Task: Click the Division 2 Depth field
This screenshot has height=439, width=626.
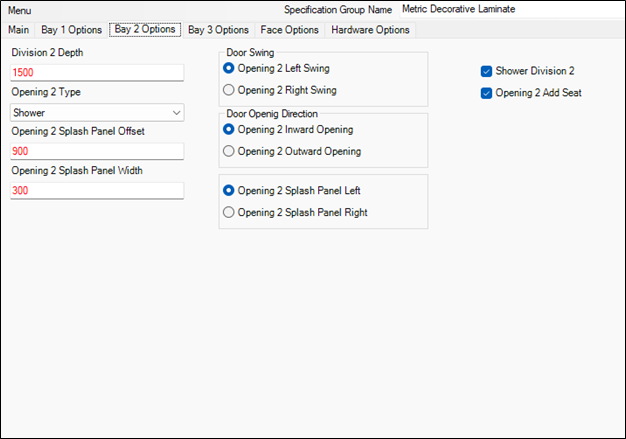Action: [x=97, y=73]
